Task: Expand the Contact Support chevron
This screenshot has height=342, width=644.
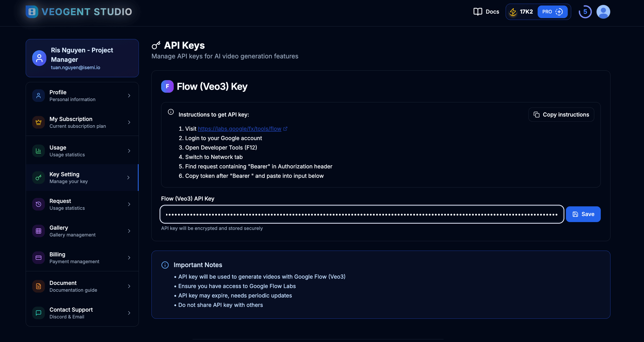Action: (x=129, y=313)
